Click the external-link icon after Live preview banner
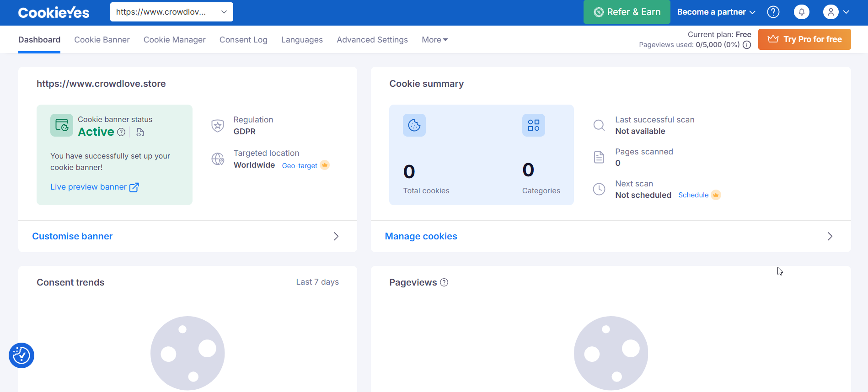 click(134, 187)
